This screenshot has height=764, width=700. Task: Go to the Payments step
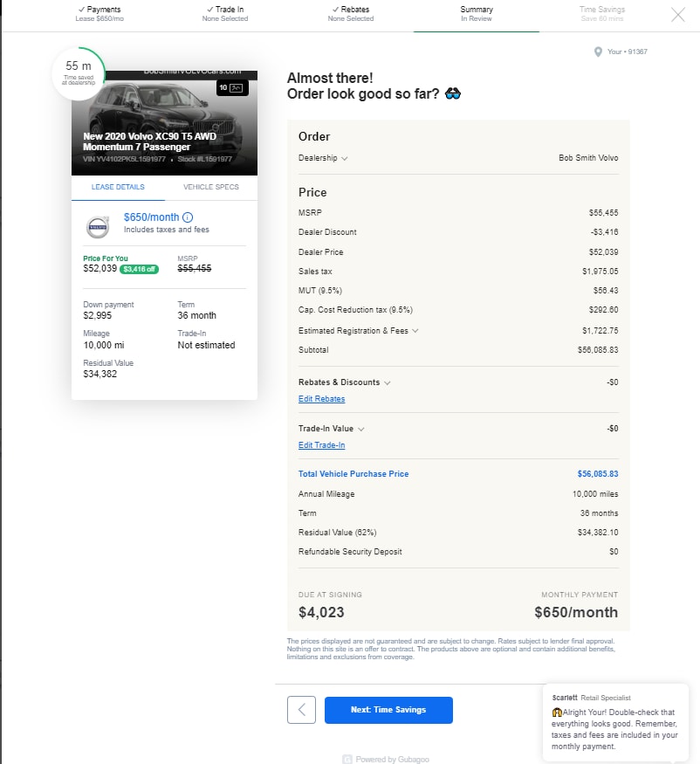(100, 14)
